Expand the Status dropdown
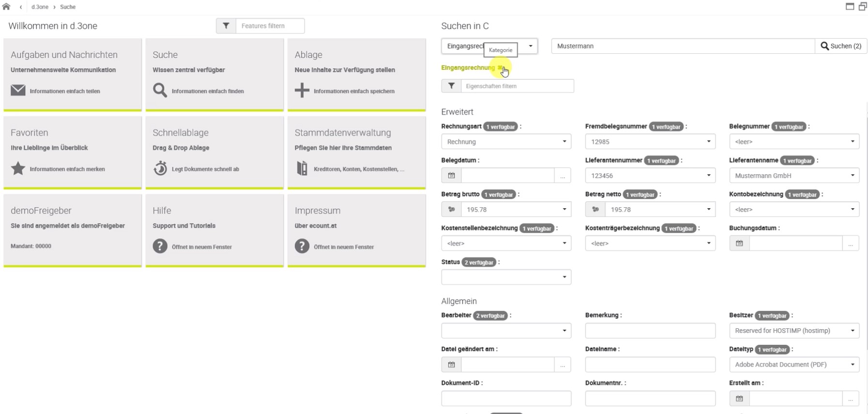 pos(506,277)
